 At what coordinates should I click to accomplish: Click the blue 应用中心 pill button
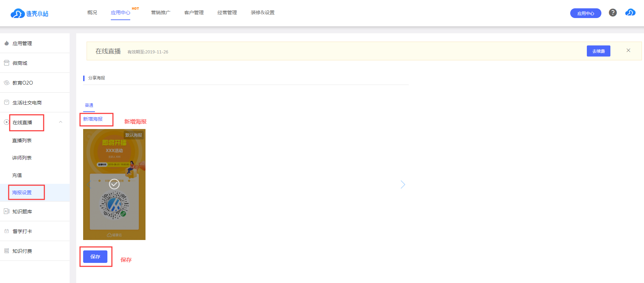pyautogui.click(x=586, y=13)
